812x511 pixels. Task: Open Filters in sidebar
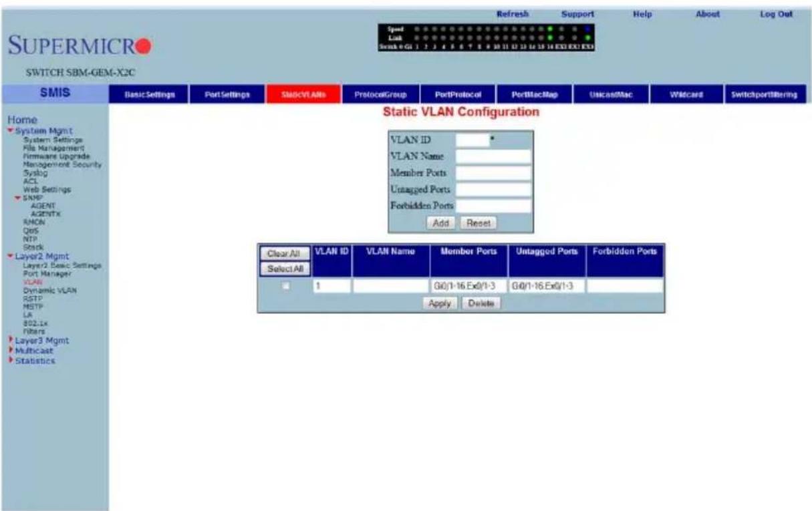(33, 331)
